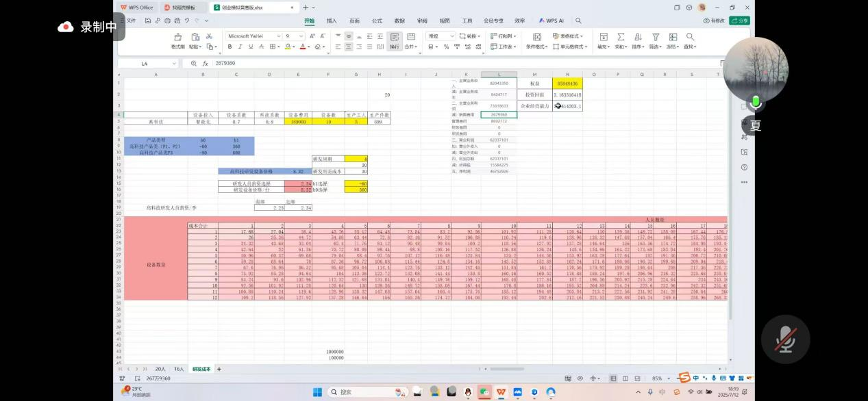Click the Bold formatting icon

[230, 47]
